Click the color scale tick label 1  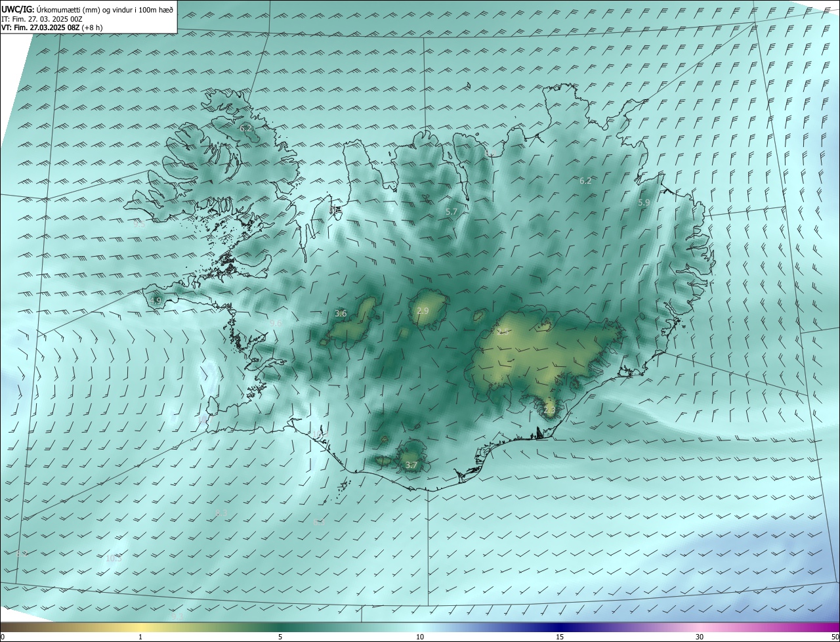pos(140,637)
